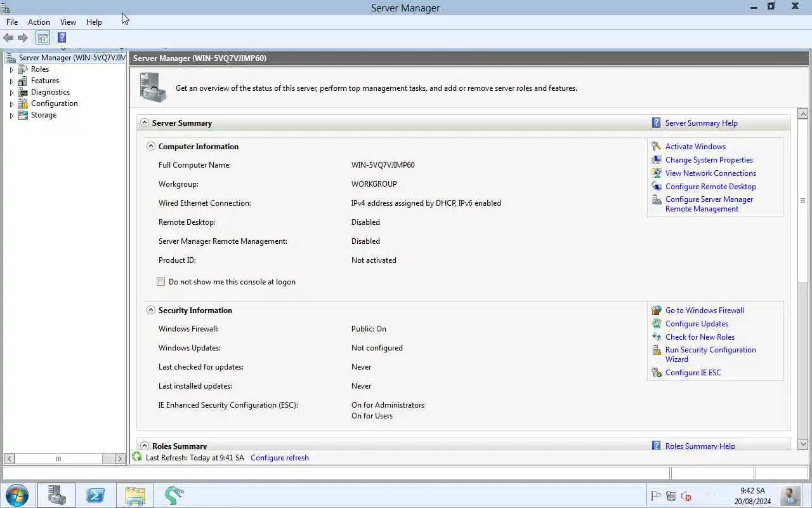Click the Features node icon in the tree
Viewport: 812px width, 508px height.
23,81
